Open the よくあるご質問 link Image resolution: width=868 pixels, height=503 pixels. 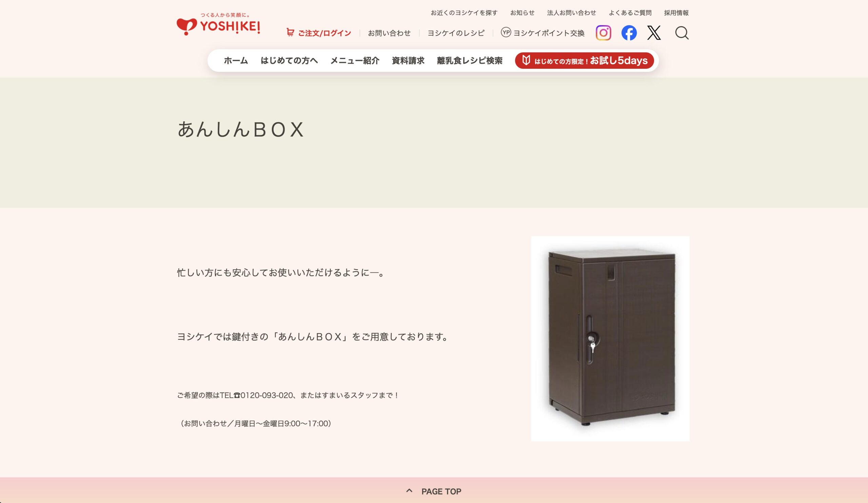pos(630,13)
